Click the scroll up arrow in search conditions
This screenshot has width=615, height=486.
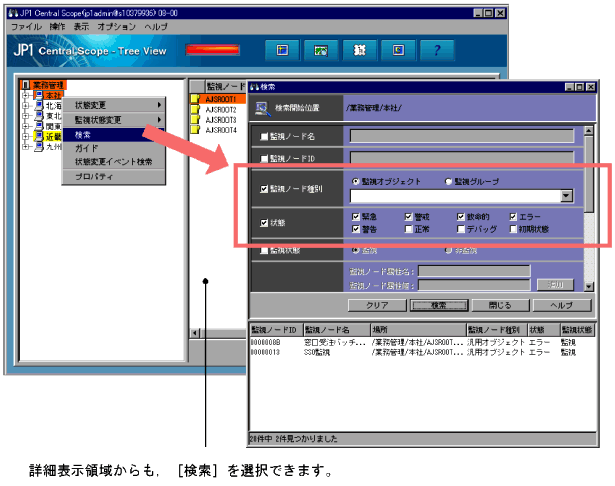pos(588,131)
